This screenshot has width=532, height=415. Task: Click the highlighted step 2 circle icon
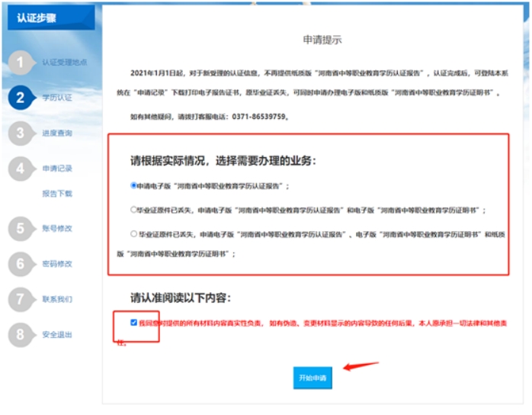[21, 98]
